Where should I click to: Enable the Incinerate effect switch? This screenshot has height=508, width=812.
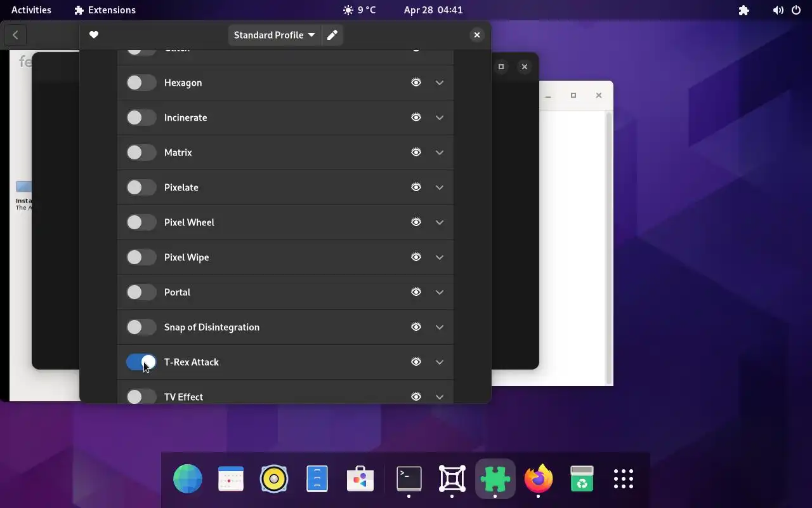(x=141, y=117)
